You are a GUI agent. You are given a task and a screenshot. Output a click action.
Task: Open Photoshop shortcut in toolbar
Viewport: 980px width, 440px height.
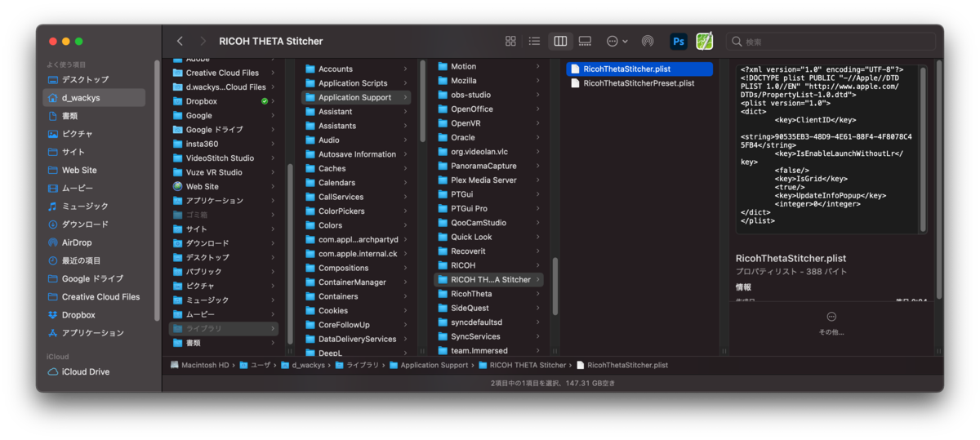pos(679,41)
